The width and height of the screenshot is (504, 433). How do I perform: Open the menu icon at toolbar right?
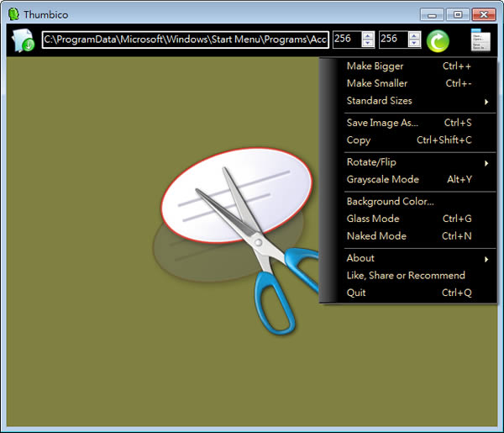[x=480, y=40]
